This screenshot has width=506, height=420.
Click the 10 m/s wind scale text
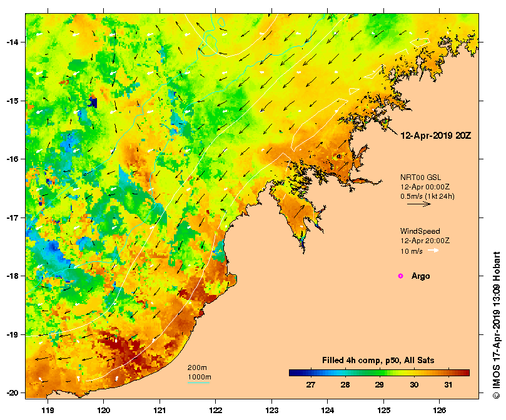pos(412,251)
